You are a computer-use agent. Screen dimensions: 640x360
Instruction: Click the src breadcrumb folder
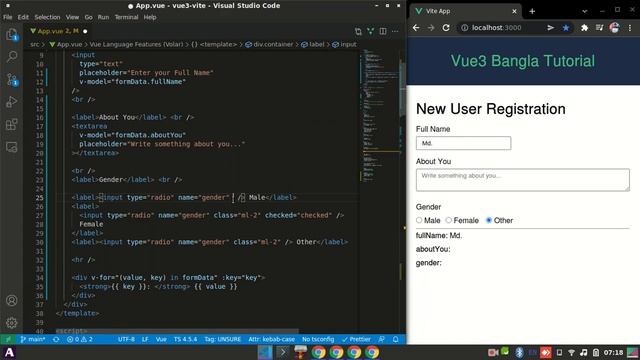pyautogui.click(x=35, y=44)
